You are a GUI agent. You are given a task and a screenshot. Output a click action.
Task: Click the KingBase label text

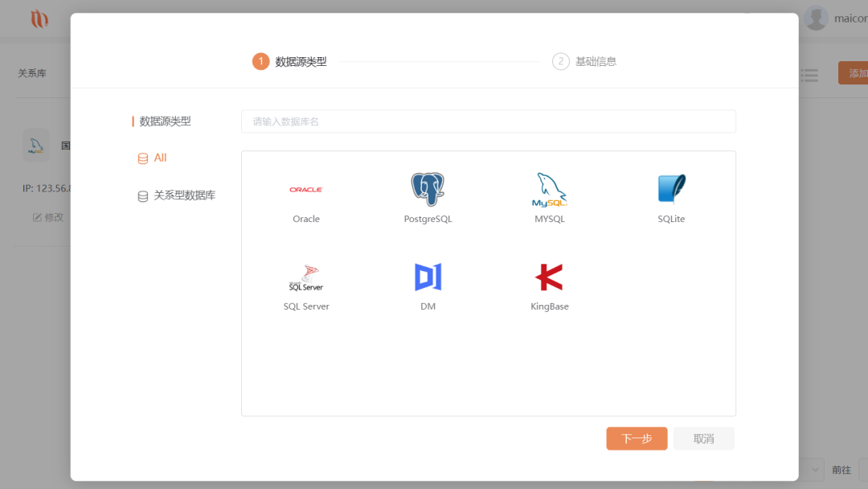[x=550, y=306]
